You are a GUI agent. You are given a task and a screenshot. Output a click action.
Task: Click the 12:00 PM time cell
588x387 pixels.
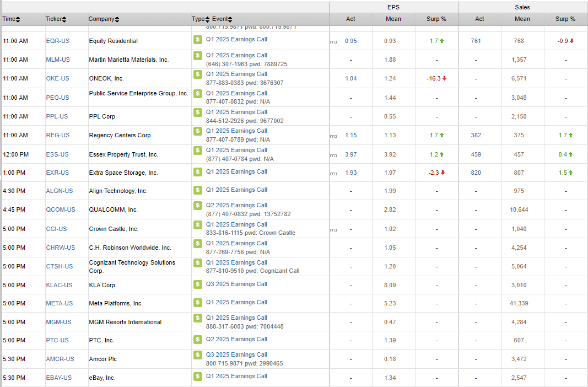coord(16,154)
